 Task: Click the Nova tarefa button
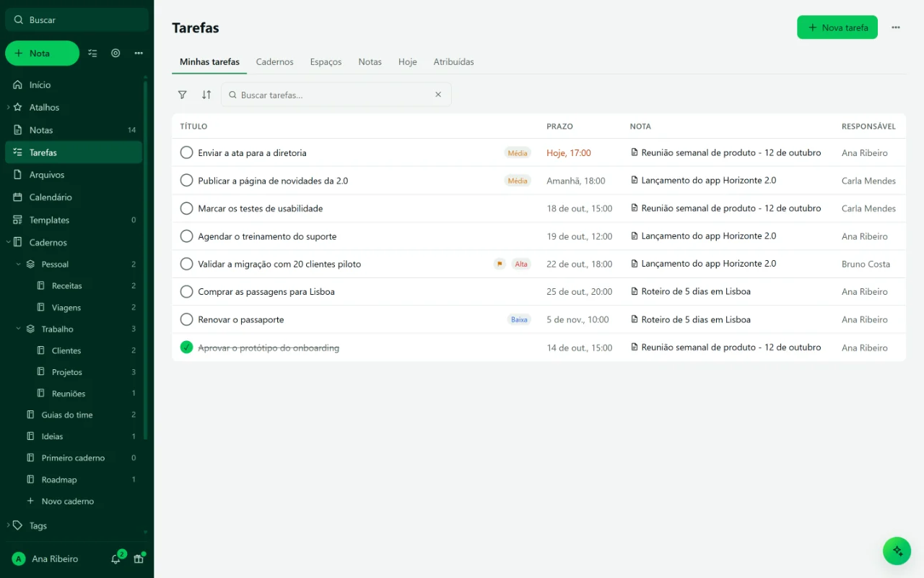(x=837, y=27)
